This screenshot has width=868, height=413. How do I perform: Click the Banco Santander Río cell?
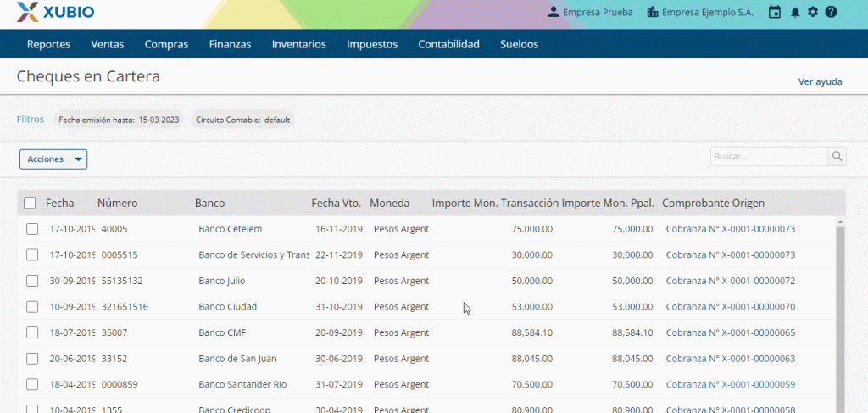tap(242, 384)
